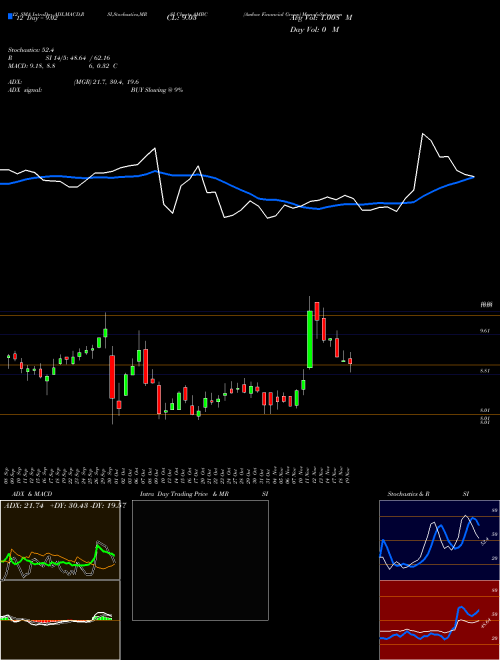The height and width of the screenshot is (660, 500).
Task: Click the 'ADX: 21.74' panel header value
Action: pos(24,506)
